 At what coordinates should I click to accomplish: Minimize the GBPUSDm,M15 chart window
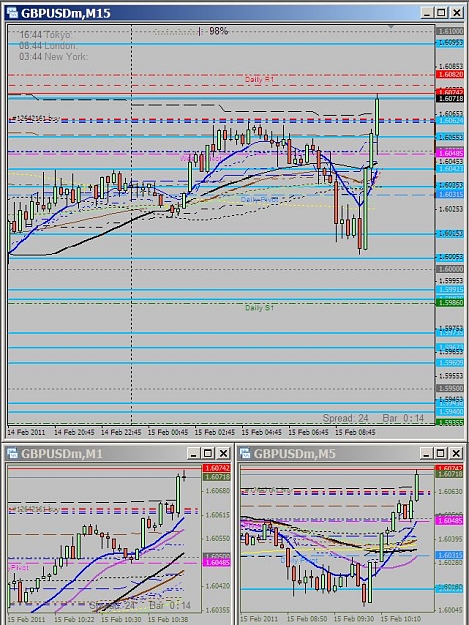click(426, 13)
